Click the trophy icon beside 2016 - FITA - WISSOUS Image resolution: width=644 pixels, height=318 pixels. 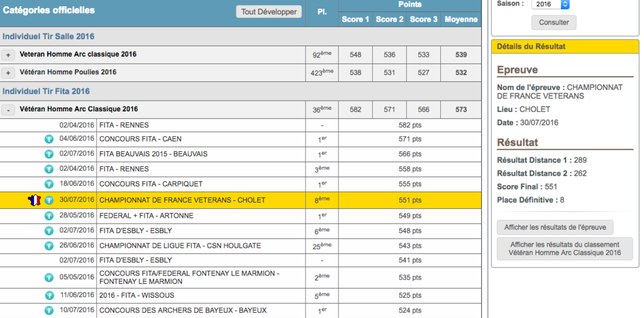pyautogui.click(x=49, y=295)
